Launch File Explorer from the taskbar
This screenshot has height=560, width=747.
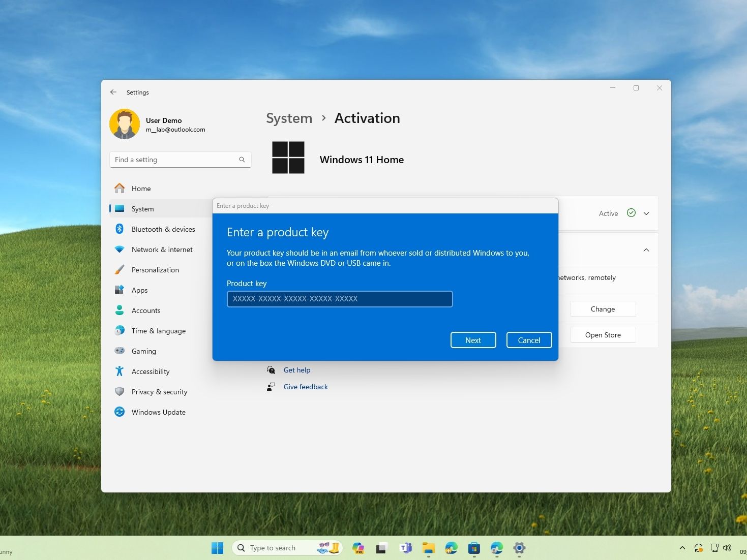tap(428, 548)
